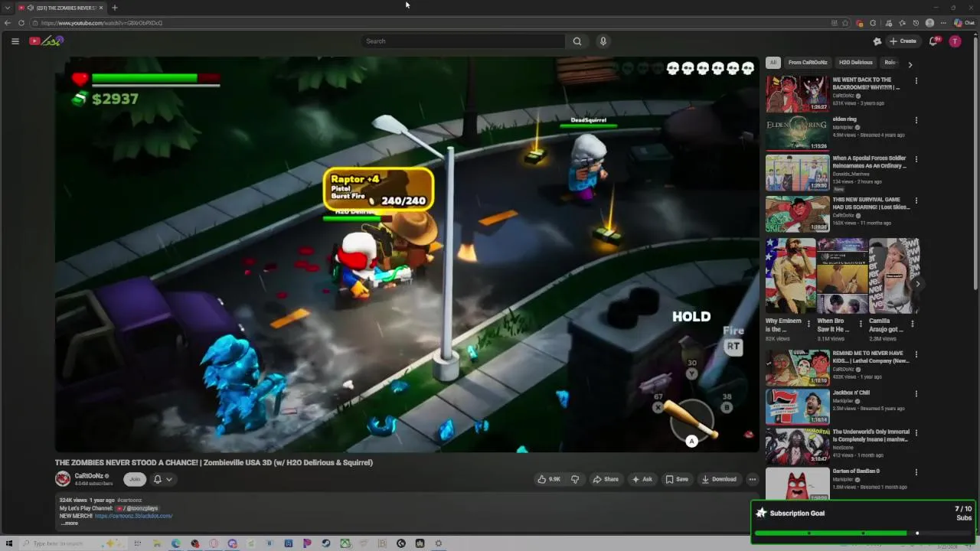The width and height of the screenshot is (980, 551).
Task: Click the video player to pause
Action: [407, 254]
